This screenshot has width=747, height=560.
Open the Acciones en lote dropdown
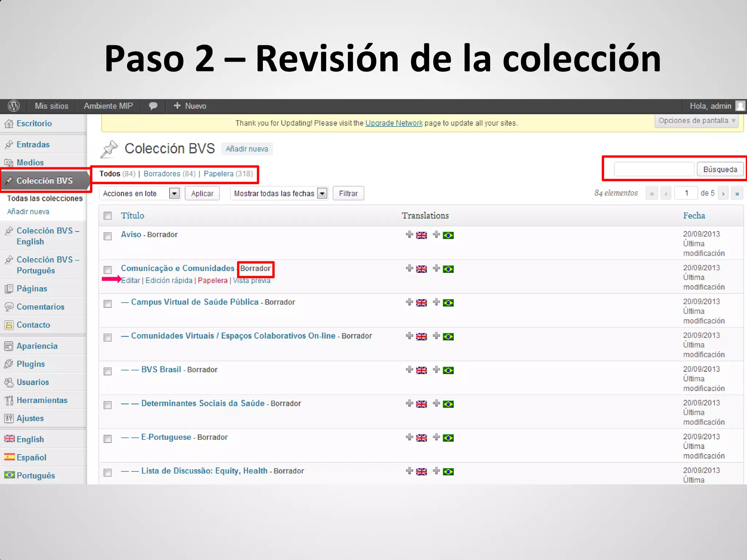140,193
